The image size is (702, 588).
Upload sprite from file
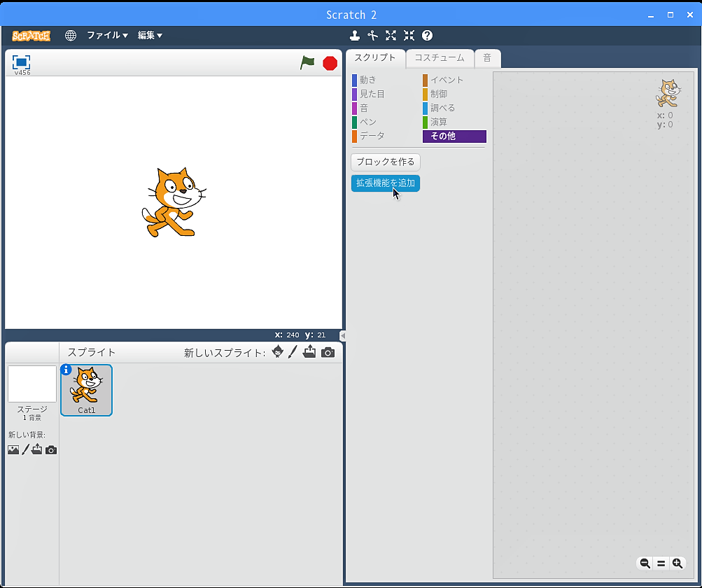click(309, 352)
